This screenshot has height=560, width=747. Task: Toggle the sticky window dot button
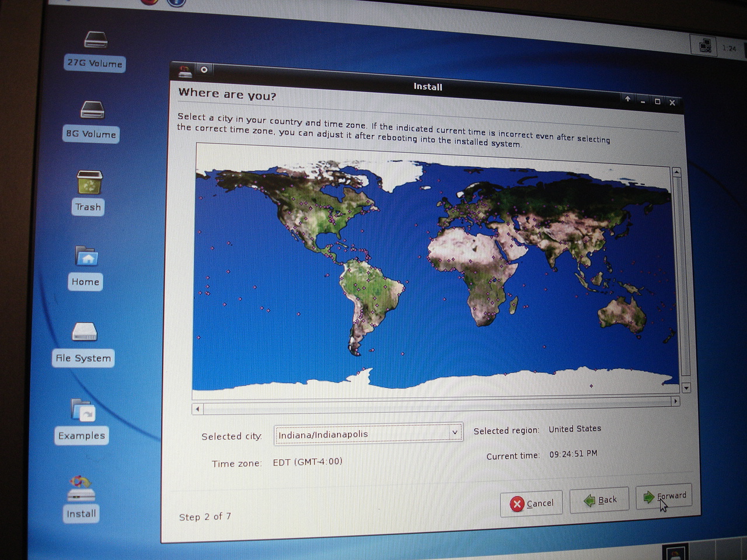click(x=204, y=69)
